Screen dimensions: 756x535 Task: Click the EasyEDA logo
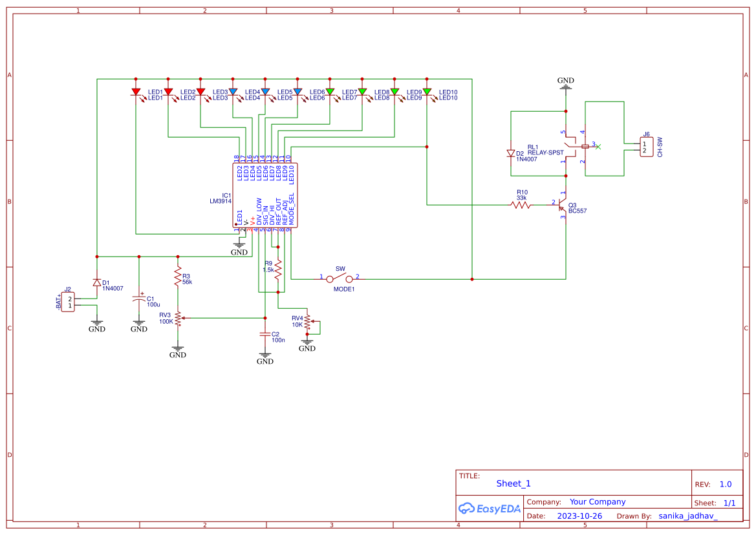click(x=490, y=509)
